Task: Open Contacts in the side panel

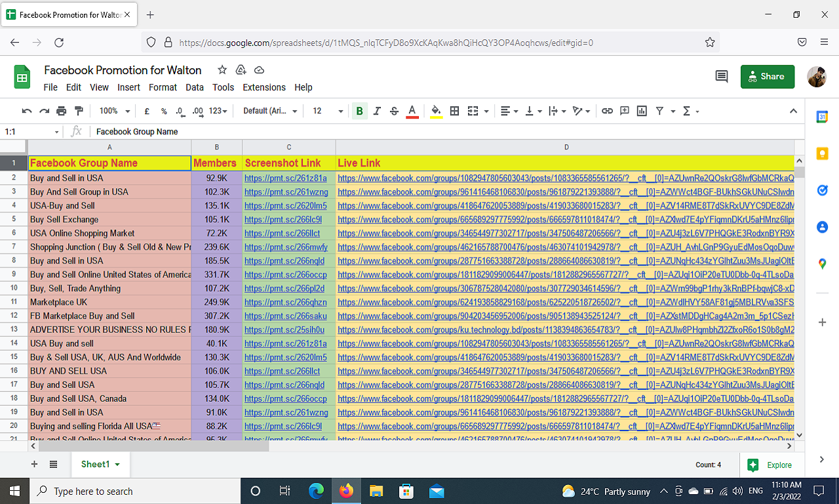Action: [x=823, y=227]
